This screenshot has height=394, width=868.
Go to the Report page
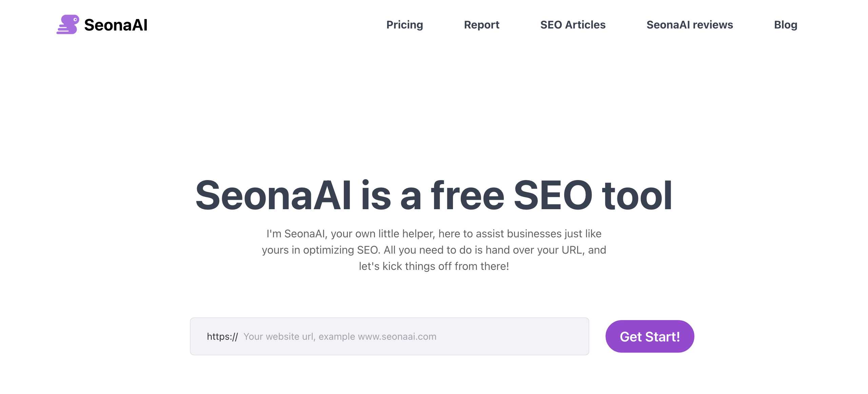point(481,25)
